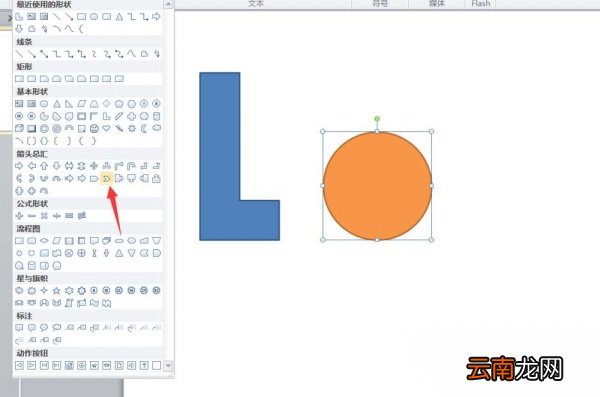The image size is (600, 397).
Task: Select the Vertical Scroll banner shape
Action: pyautogui.click(x=69, y=303)
